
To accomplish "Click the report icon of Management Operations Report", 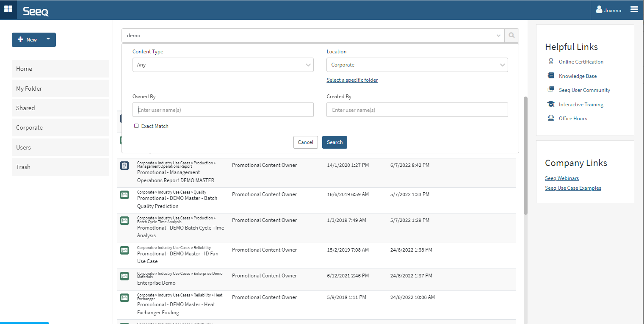I will [x=124, y=166].
